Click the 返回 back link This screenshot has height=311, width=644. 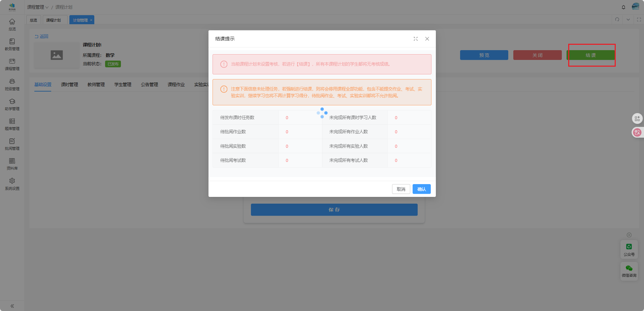click(42, 36)
